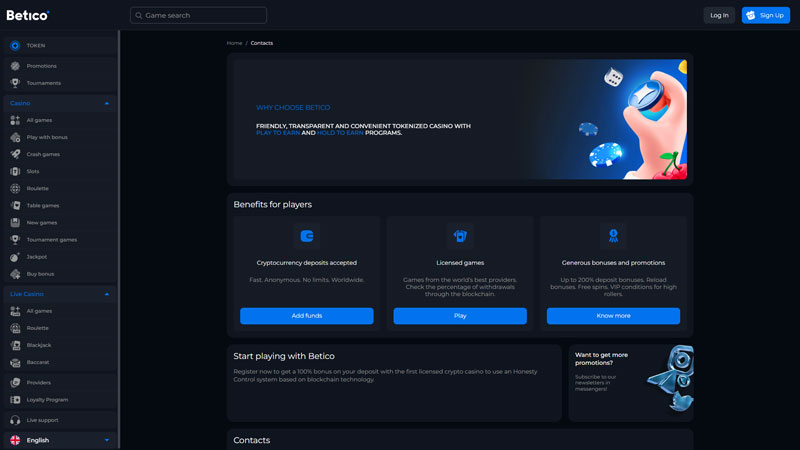The height and width of the screenshot is (450, 800).
Task: Click the TOKEN icon in sidebar
Action: tap(15, 46)
